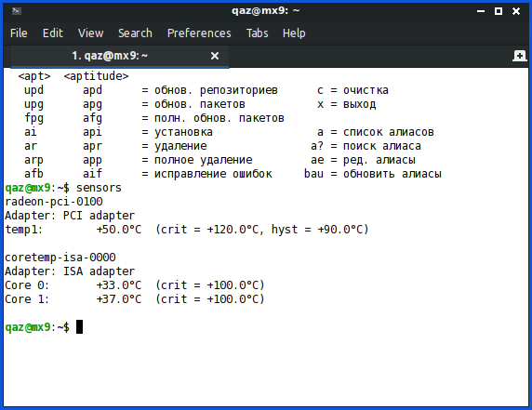Click the new tab icon
This screenshot has width=532, height=410.
coord(519,56)
